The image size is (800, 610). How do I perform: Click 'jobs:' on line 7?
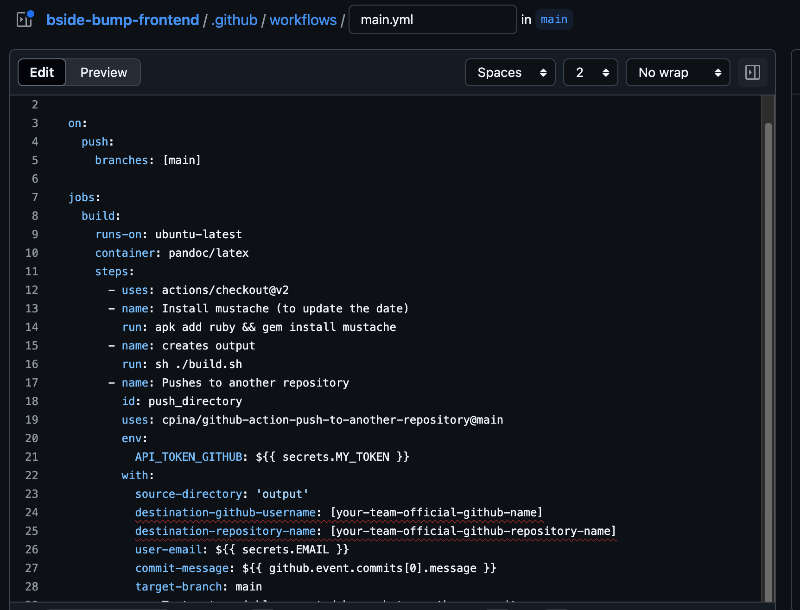tap(84, 197)
